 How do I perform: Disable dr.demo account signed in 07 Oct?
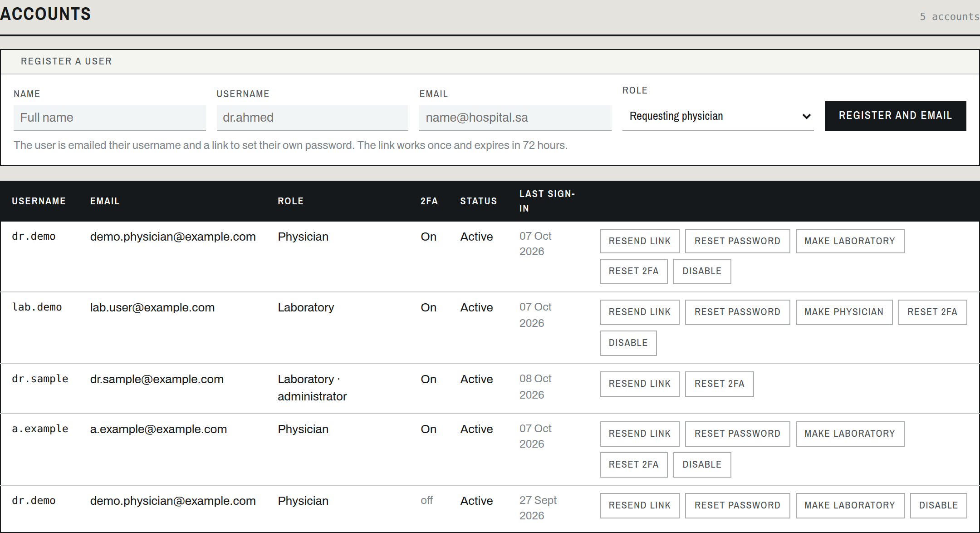[702, 271]
